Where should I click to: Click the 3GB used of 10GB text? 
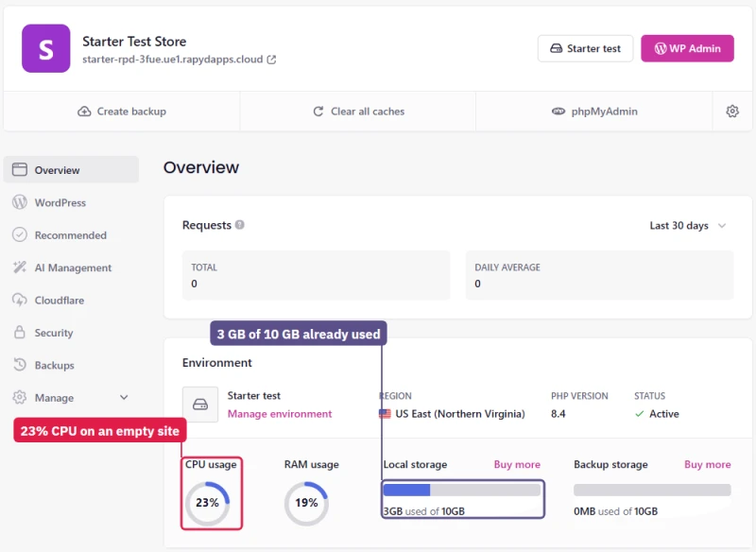(x=424, y=511)
